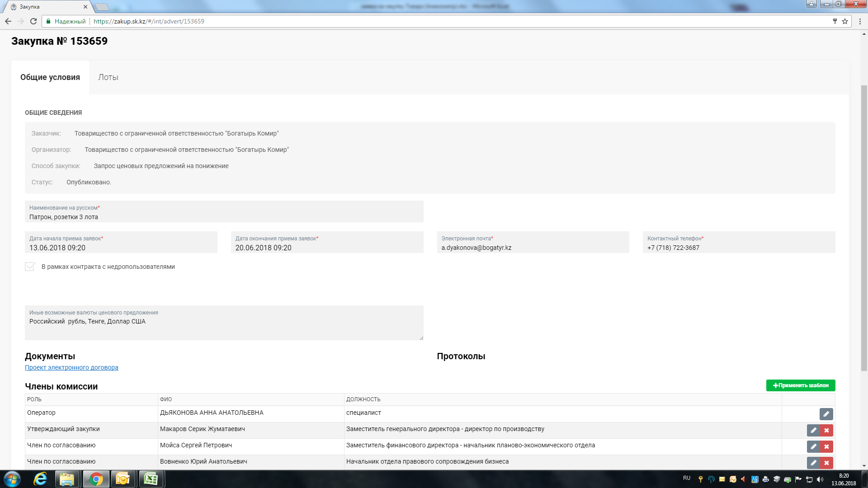
Task: Click the yellow envelope tray icon
Action: tap(722, 479)
